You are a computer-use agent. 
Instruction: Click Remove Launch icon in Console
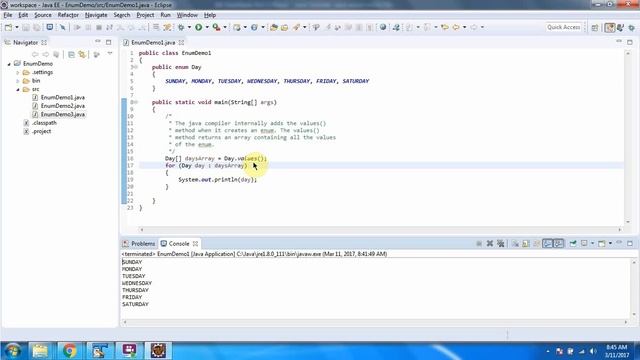pos(490,244)
